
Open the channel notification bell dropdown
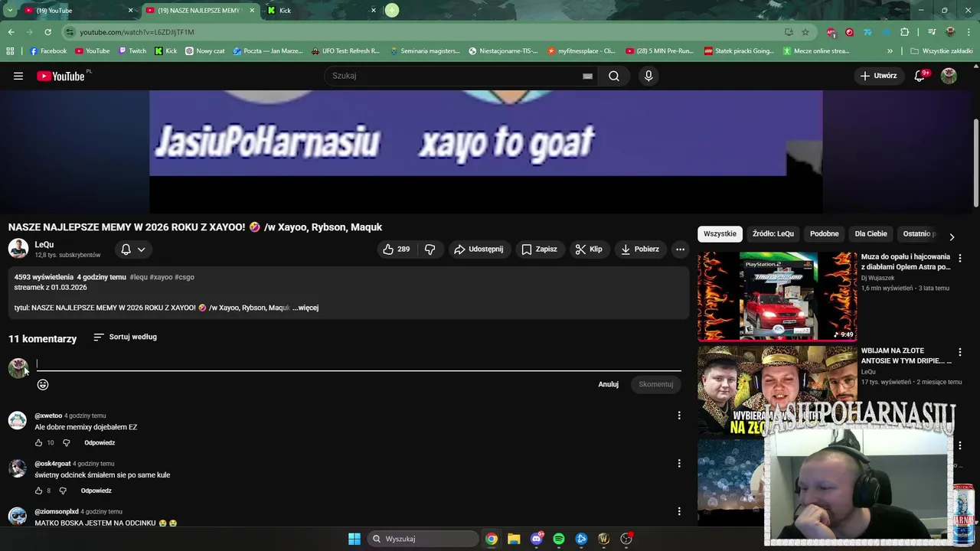132,249
